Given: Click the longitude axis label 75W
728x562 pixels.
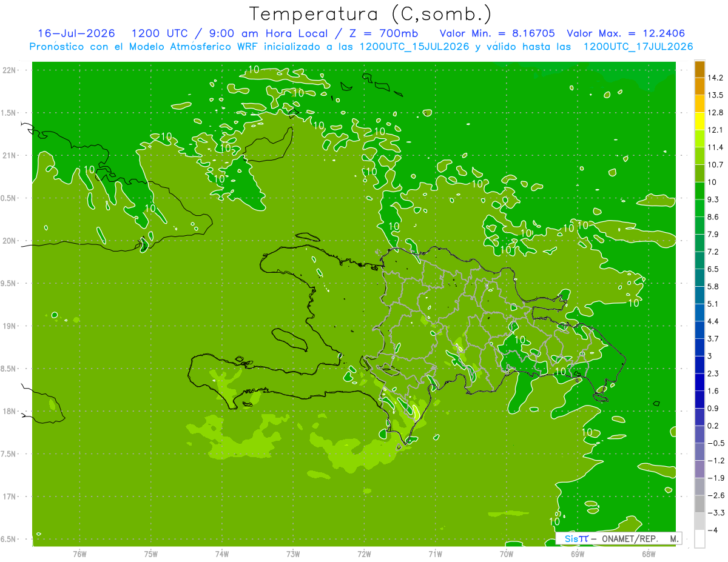Looking at the screenshot, I should (150, 554).
